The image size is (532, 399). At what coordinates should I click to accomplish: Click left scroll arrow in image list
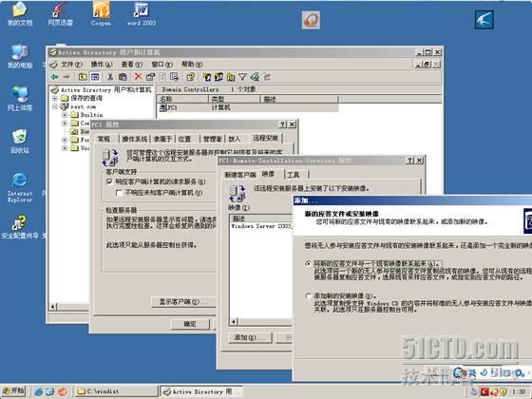(235, 321)
